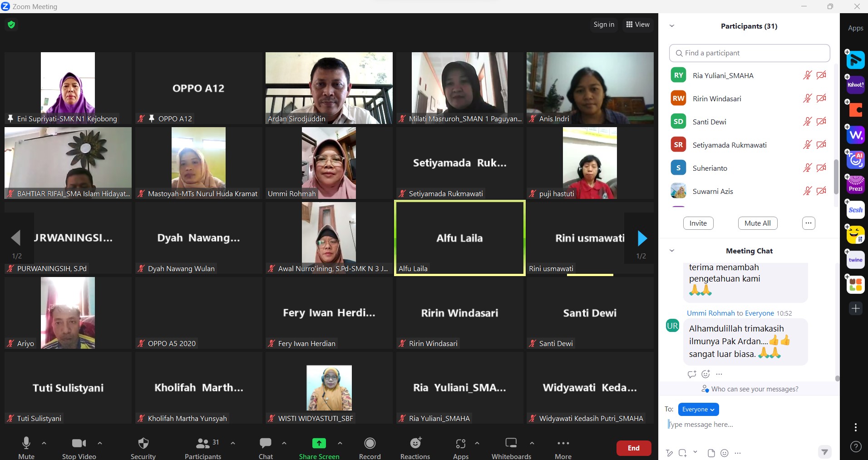Screen dimensions: 868x460
Task: Click the red End meeting button
Action: click(x=634, y=448)
